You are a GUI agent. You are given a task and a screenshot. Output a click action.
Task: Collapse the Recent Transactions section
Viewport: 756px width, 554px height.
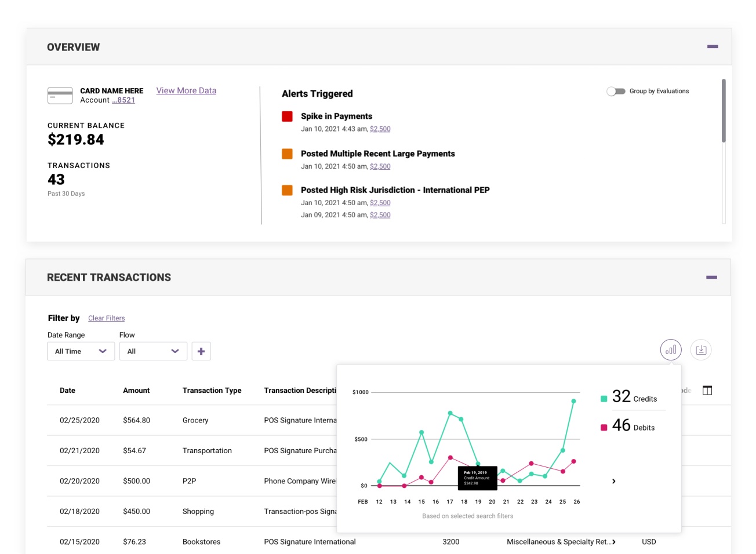click(x=711, y=278)
